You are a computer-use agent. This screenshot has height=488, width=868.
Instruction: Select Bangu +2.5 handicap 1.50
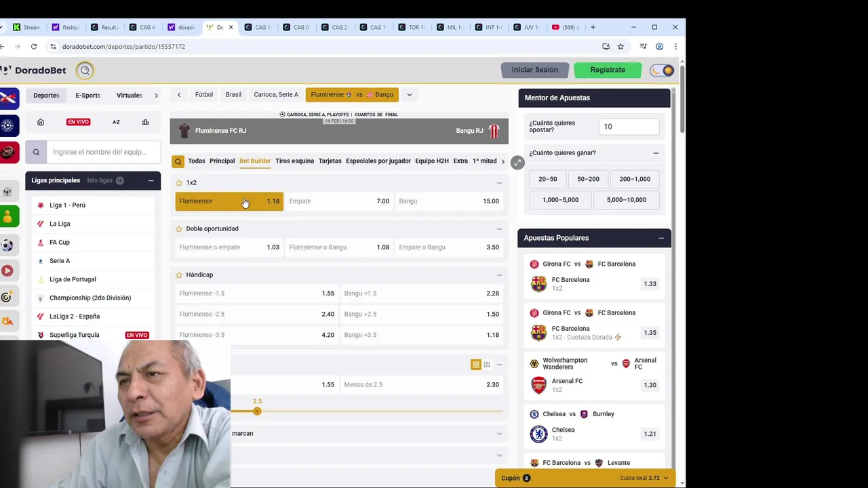(422, 314)
